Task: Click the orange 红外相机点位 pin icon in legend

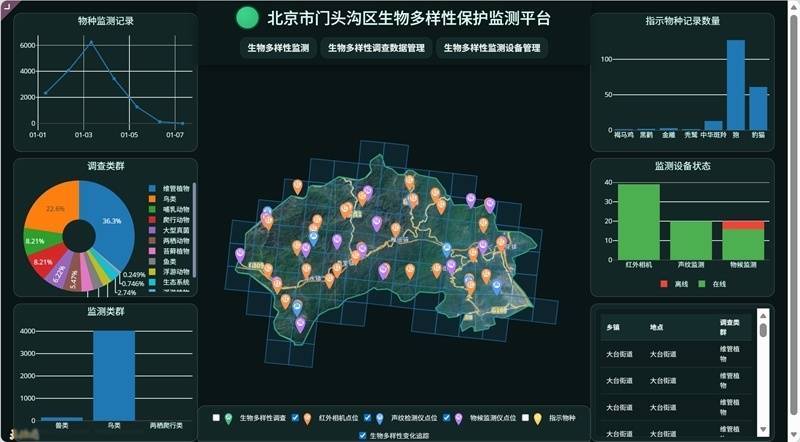Action: (x=308, y=419)
